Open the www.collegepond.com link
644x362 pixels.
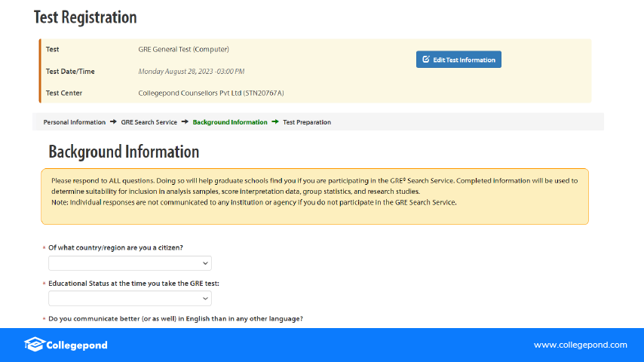580,345
